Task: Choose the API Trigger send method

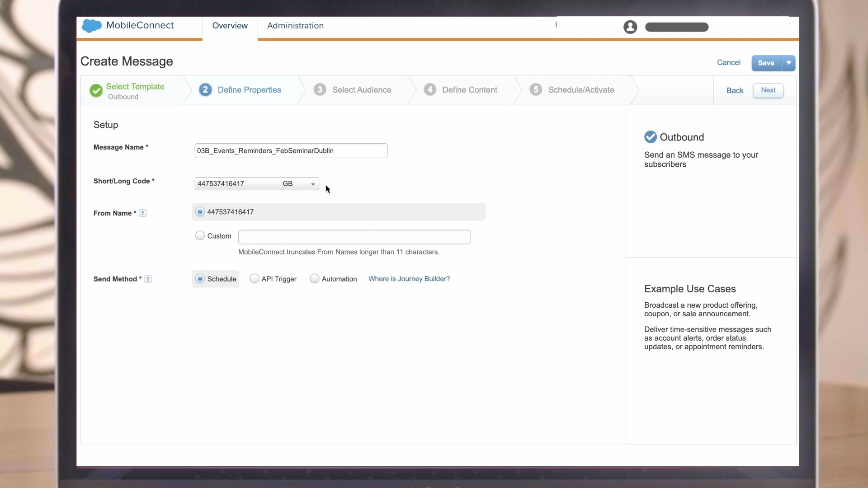Action: click(255, 279)
